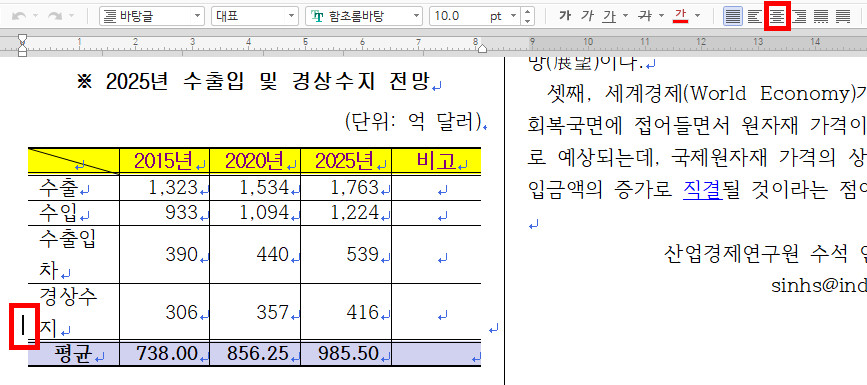Click the 2025년 header cell

[346, 161]
